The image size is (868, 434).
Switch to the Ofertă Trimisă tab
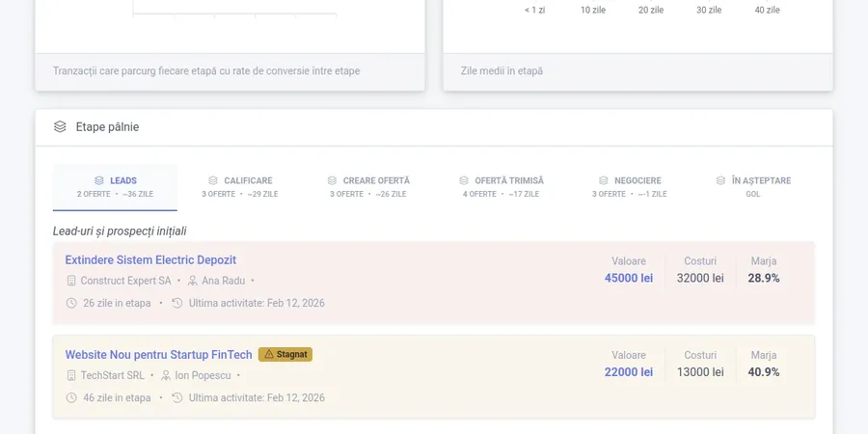coord(501,187)
